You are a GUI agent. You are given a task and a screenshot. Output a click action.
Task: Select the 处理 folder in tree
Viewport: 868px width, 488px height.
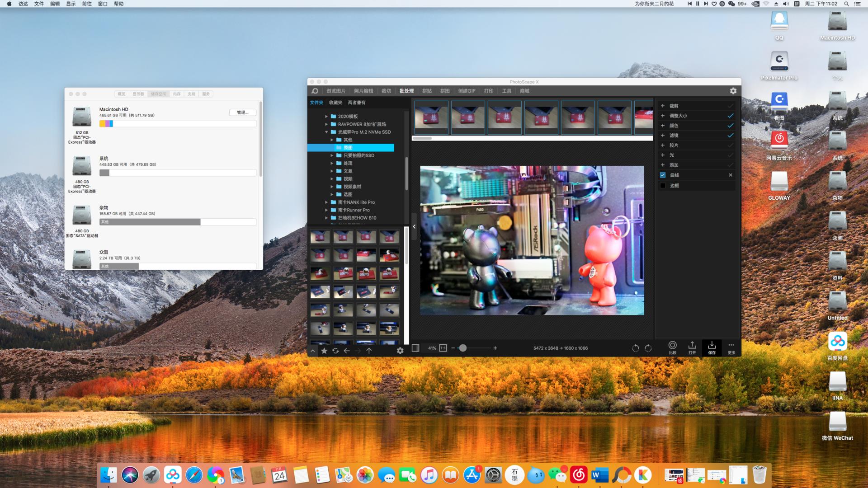(348, 163)
